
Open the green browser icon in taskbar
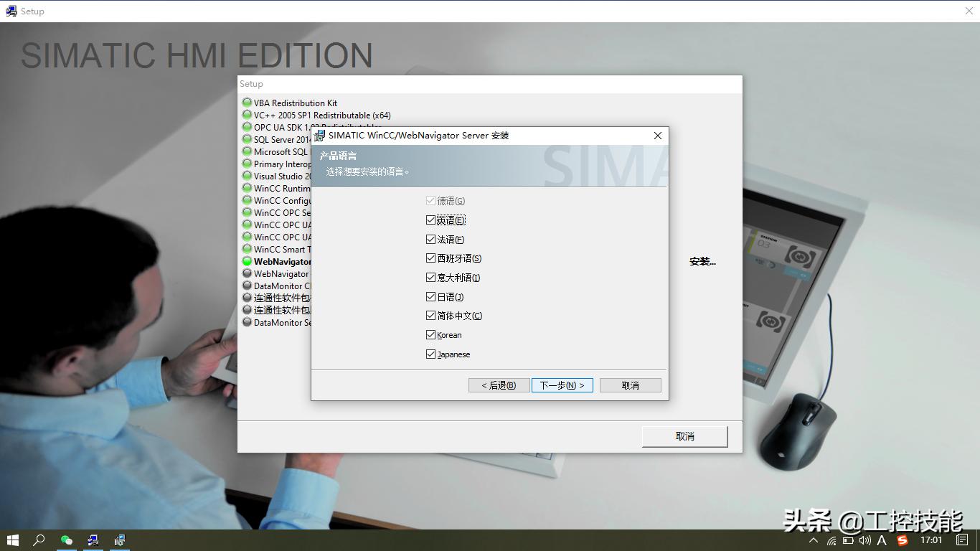[66, 540]
